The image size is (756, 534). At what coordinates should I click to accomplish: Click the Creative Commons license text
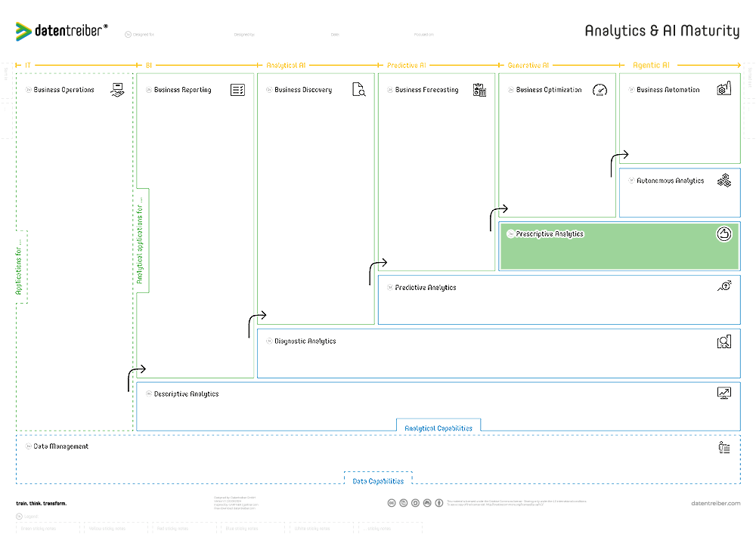(516, 503)
